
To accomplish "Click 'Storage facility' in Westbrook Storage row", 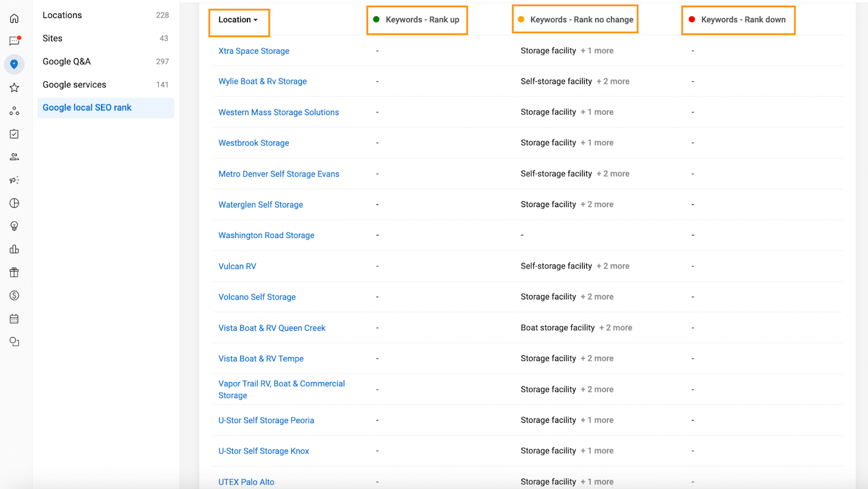I will (548, 143).
